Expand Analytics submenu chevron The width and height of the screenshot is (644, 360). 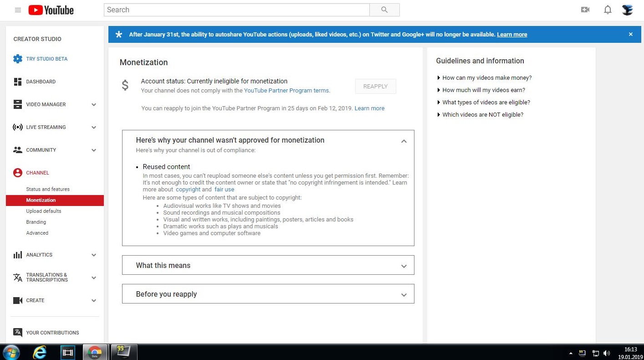pyautogui.click(x=94, y=255)
